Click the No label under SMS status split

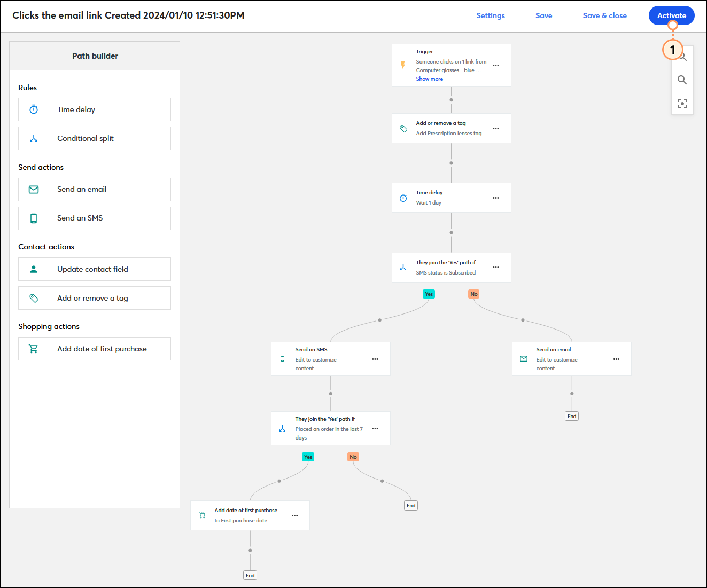pos(473,294)
